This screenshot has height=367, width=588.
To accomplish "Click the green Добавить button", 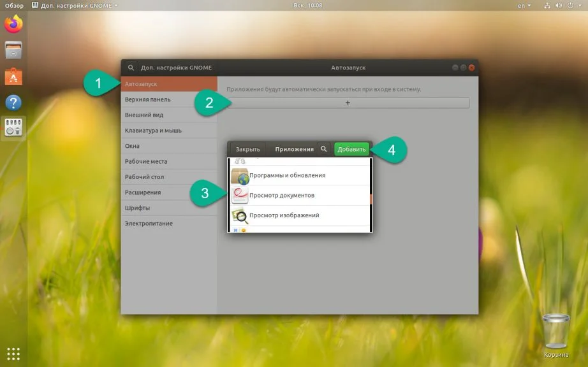I will pyautogui.click(x=352, y=149).
